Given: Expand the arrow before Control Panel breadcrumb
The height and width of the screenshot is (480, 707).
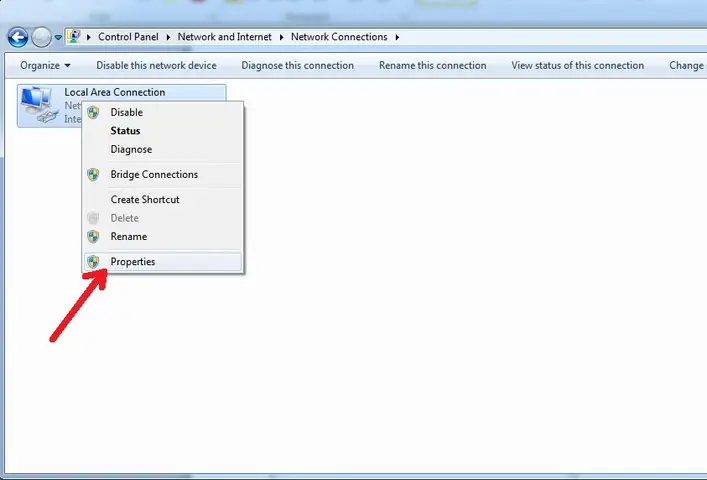Looking at the screenshot, I should click(89, 37).
